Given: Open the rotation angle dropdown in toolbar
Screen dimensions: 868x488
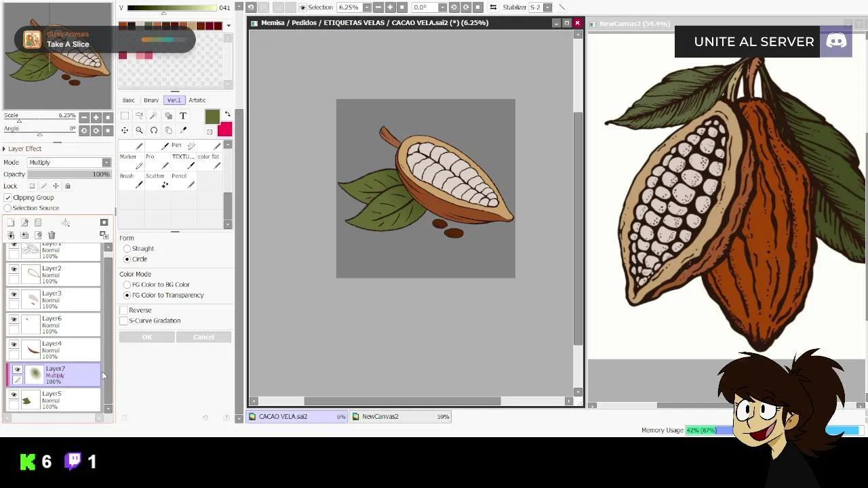Looking at the screenshot, I should (442, 7).
